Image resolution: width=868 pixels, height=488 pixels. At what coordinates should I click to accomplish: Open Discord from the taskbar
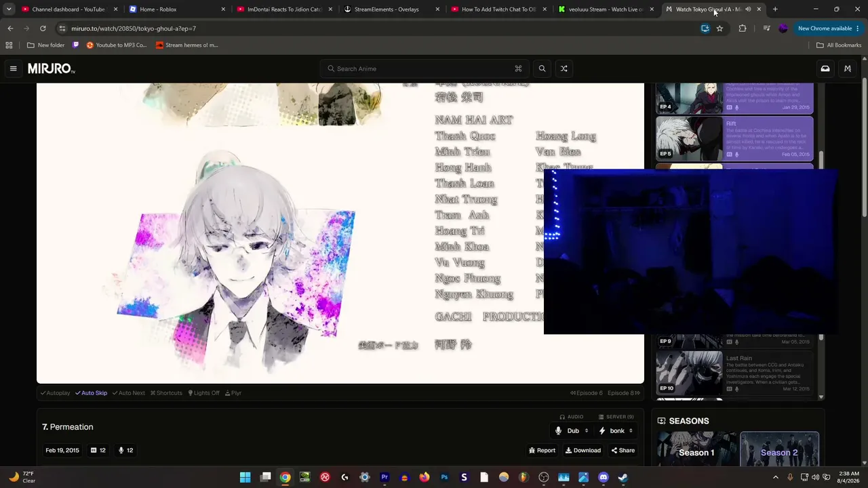pos(604,477)
